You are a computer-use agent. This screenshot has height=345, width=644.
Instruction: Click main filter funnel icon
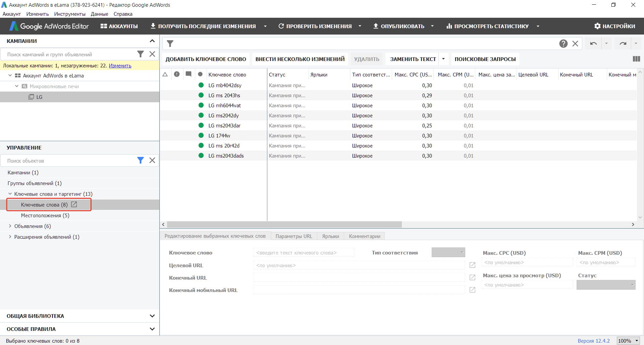170,44
